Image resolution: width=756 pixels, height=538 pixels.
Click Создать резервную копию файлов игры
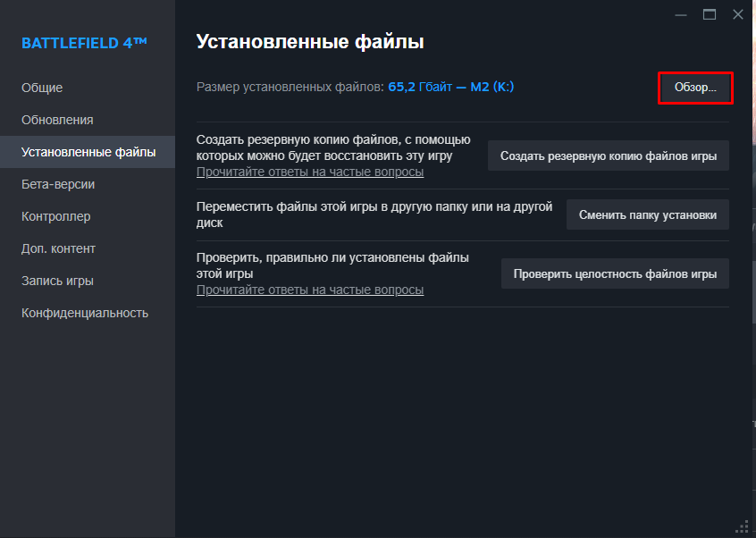point(608,156)
